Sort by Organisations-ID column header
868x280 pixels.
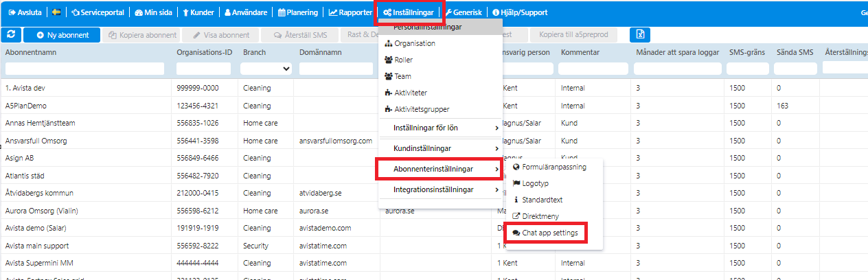pyautogui.click(x=204, y=52)
